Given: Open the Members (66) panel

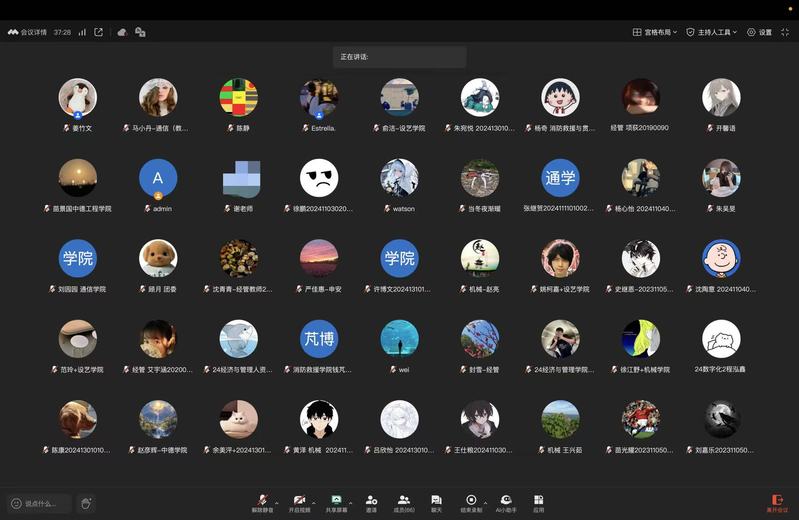Looking at the screenshot, I should [x=404, y=501].
